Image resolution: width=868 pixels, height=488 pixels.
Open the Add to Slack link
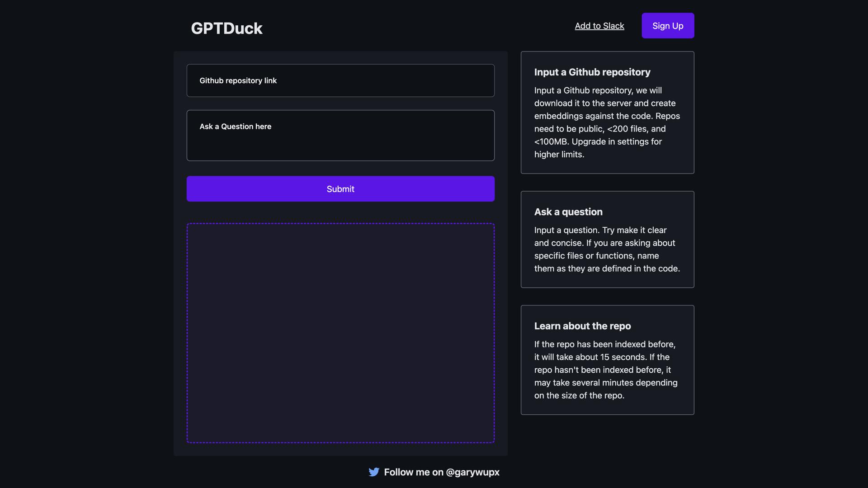(x=599, y=26)
